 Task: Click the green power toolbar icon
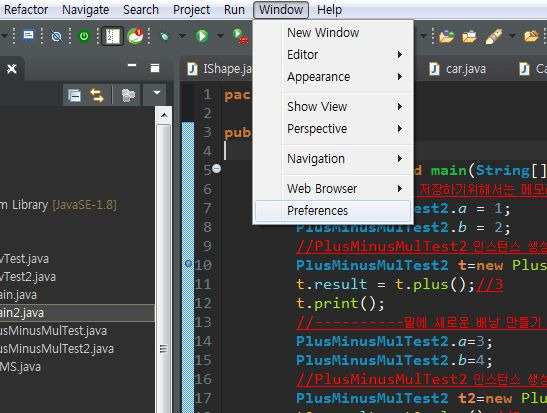pyautogui.click(x=84, y=36)
